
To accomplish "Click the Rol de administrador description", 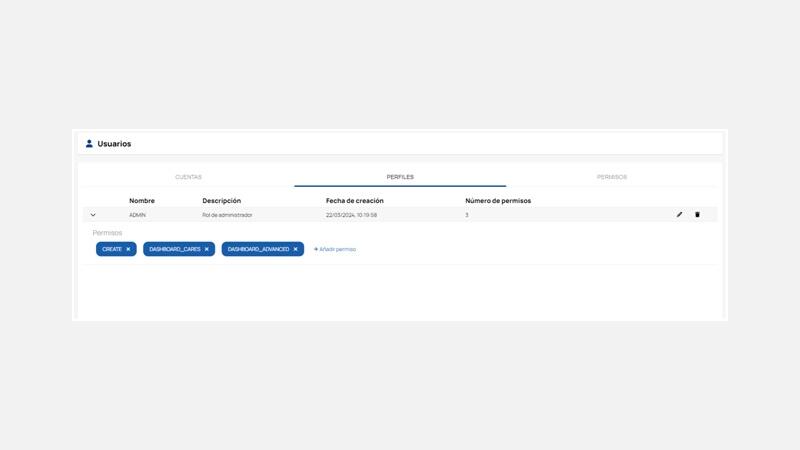I will pos(227,215).
